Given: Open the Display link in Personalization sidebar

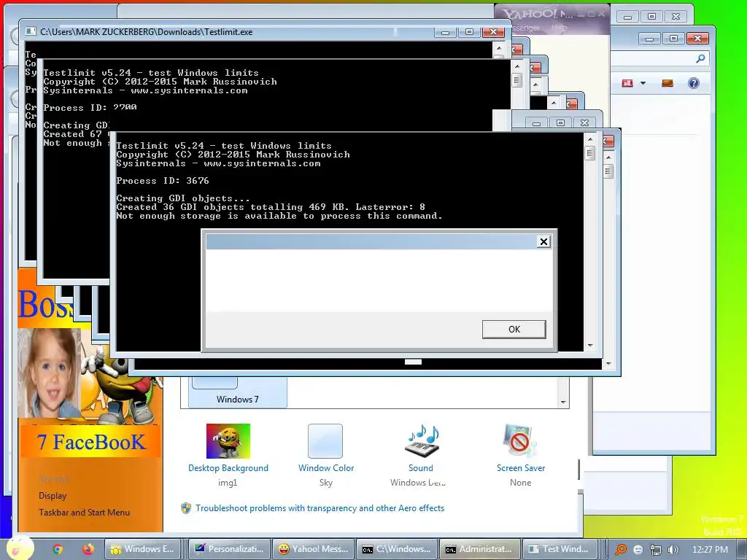Looking at the screenshot, I should point(53,496).
